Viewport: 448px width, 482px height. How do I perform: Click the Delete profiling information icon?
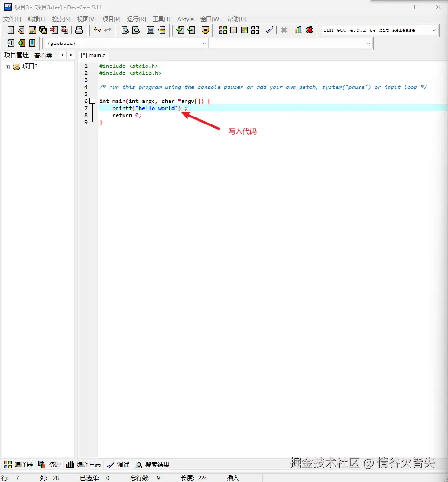pyautogui.click(x=309, y=30)
